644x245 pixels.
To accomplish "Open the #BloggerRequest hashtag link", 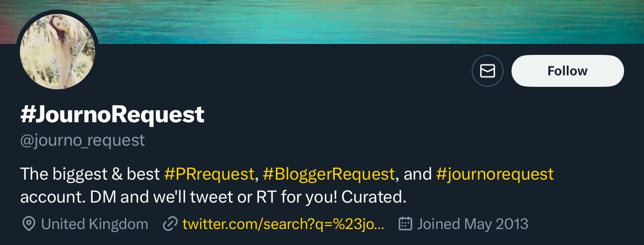I will point(329,174).
